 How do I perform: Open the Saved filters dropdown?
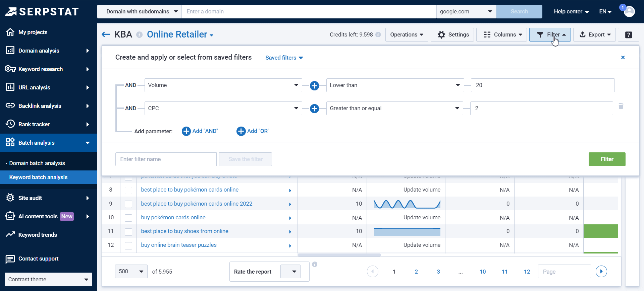click(284, 58)
